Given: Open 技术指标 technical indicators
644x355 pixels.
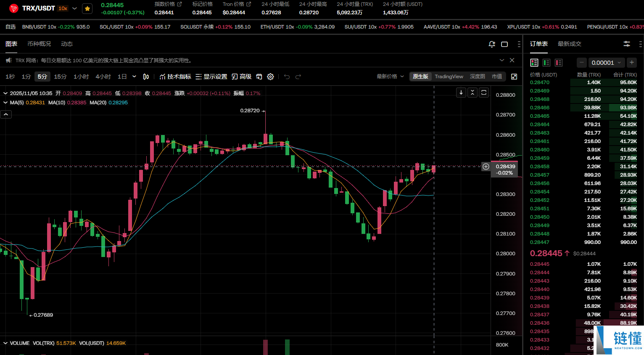Looking at the screenshot, I should (175, 77).
